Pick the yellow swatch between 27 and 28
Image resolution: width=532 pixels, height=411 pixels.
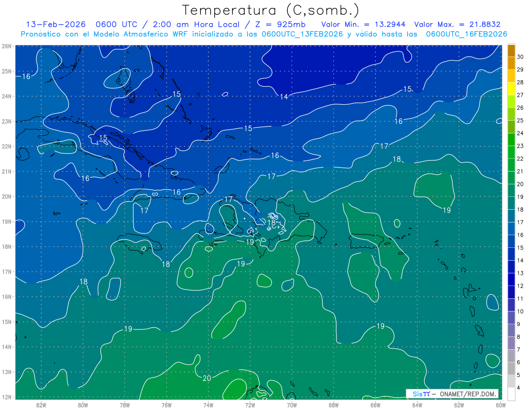click(x=511, y=89)
